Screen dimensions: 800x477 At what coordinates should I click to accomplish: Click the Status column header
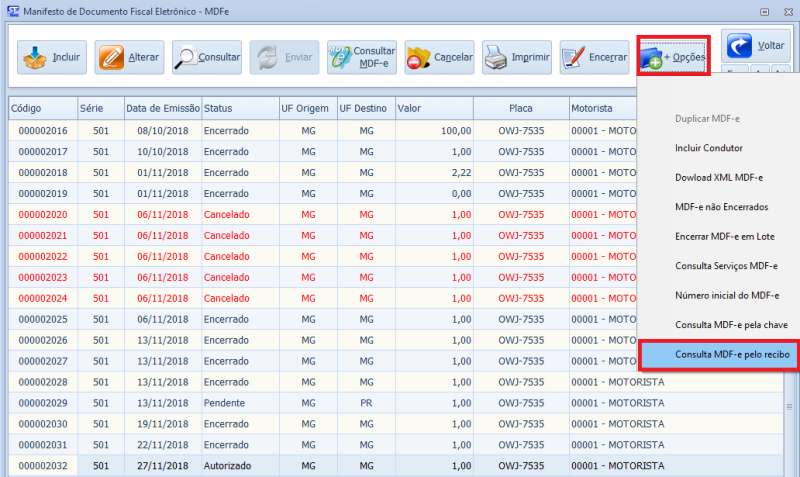239,107
